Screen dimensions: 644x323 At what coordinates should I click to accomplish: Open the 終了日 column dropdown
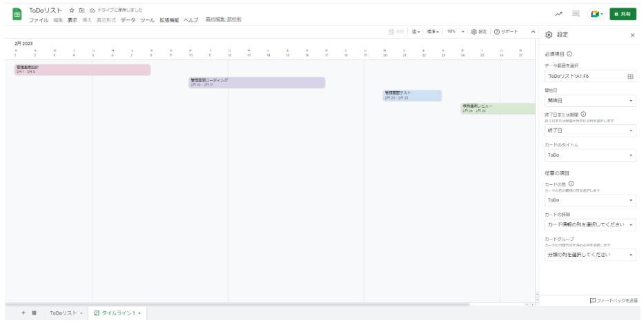point(590,130)
